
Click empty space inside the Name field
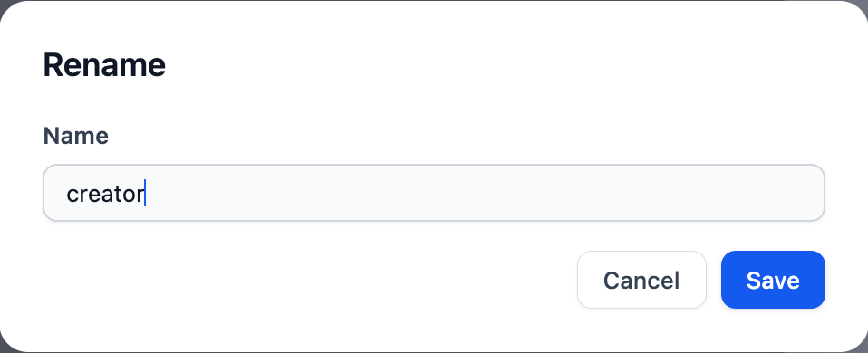pos(470,193)
